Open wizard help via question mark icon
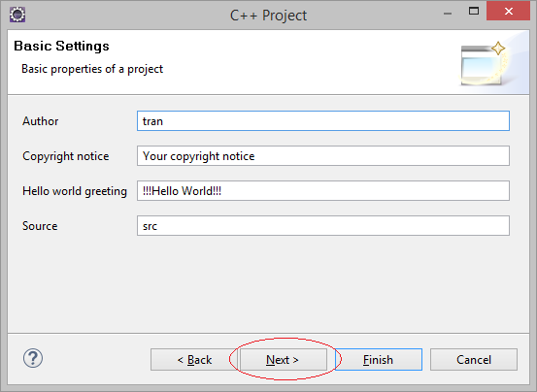The height and width of the screenshot is (392, 537). [33, 358]
